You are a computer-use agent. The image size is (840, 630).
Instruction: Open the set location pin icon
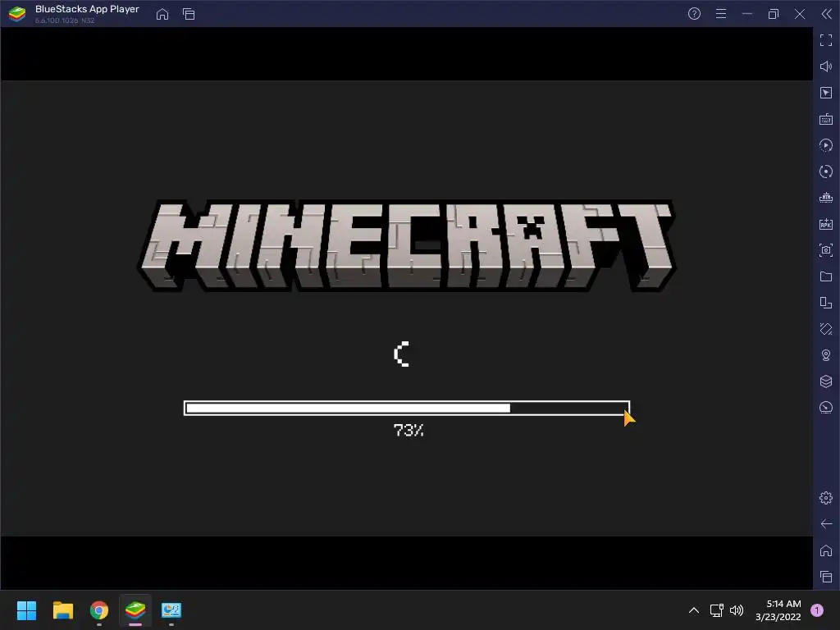point(825,355)
